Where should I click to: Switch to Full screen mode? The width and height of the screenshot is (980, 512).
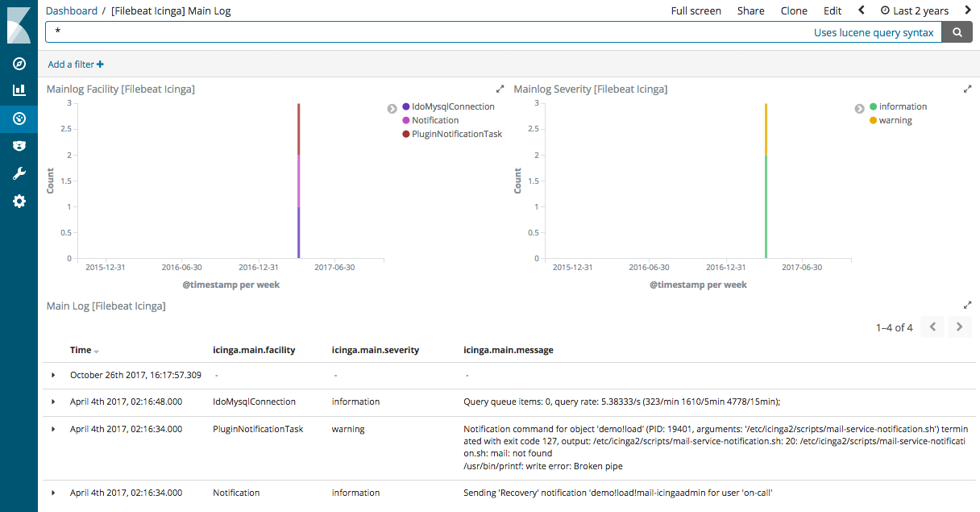click(x=696, y=10)
